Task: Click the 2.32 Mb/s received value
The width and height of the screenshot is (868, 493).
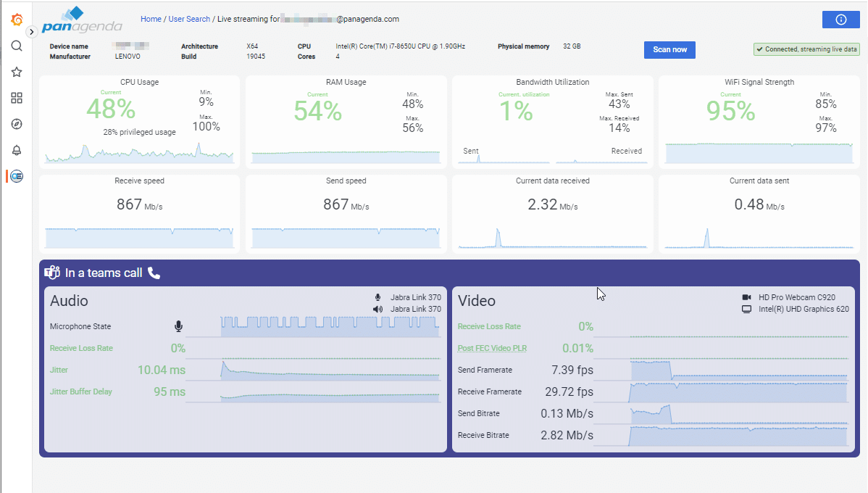Action: [553, 204]
